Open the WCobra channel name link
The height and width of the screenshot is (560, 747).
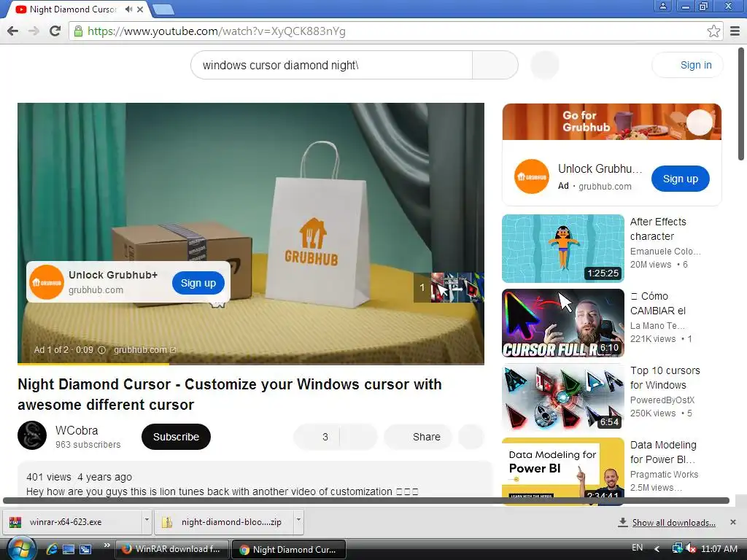(x=77, y=430)
